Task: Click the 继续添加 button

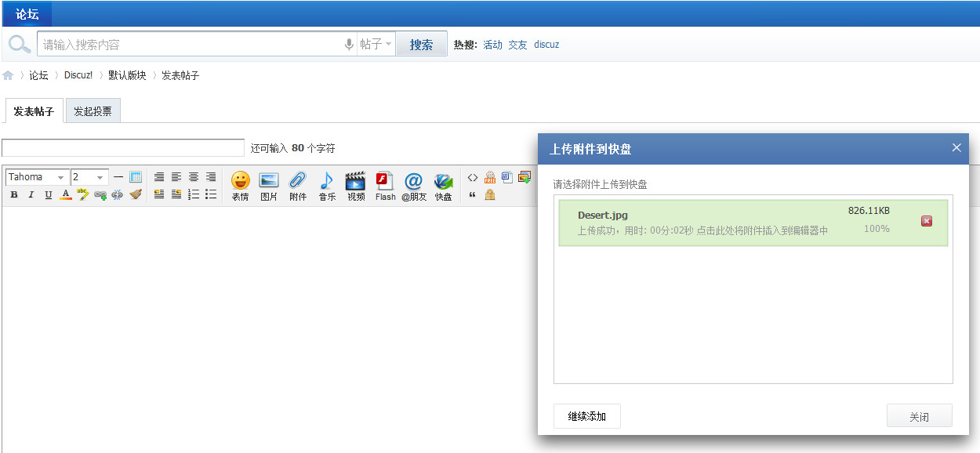Action: [x=586, y=416]
